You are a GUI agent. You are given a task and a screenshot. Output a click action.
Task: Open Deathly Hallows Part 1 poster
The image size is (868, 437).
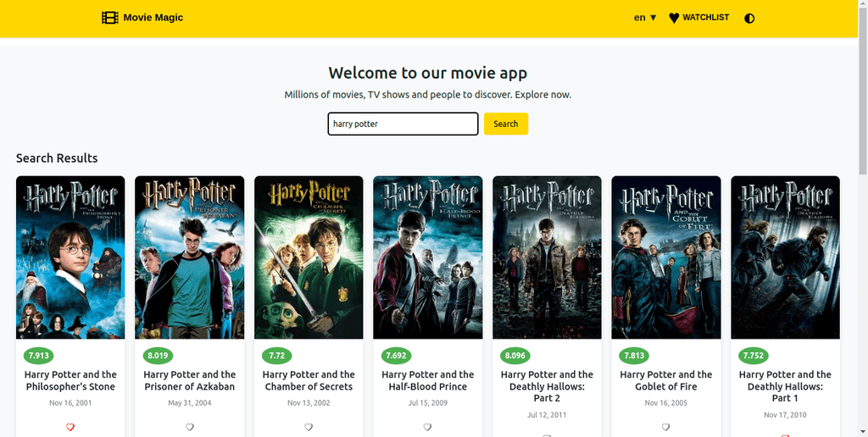(x=785, y=257)
